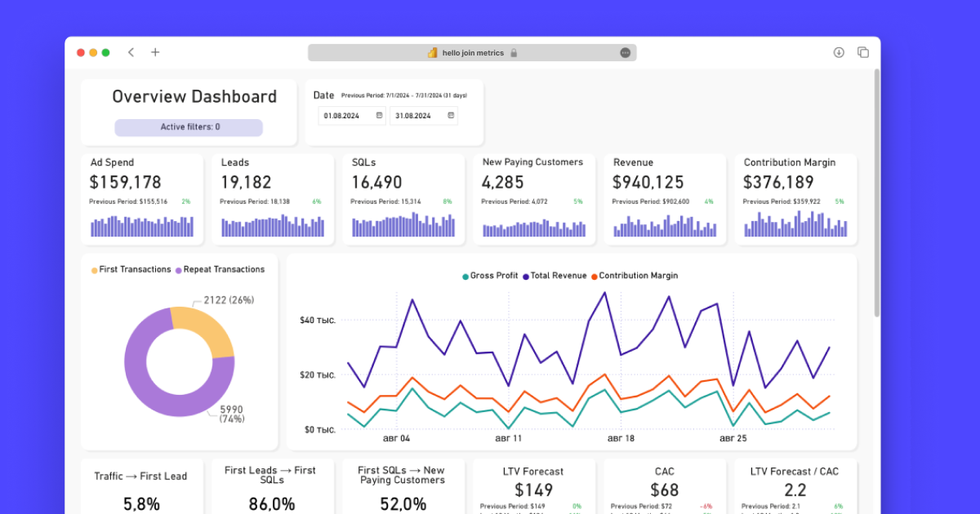Click Previous Period: $155,516 under Ad Spend
Viewport: 980px width, 514px height.
click(x=128, y=202)
